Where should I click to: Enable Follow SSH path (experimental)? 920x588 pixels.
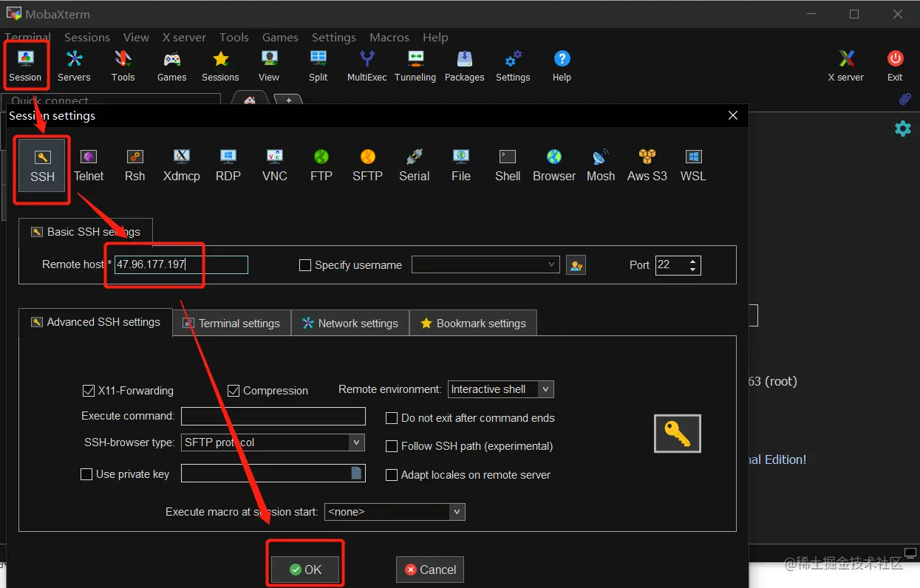coord(392,446)
